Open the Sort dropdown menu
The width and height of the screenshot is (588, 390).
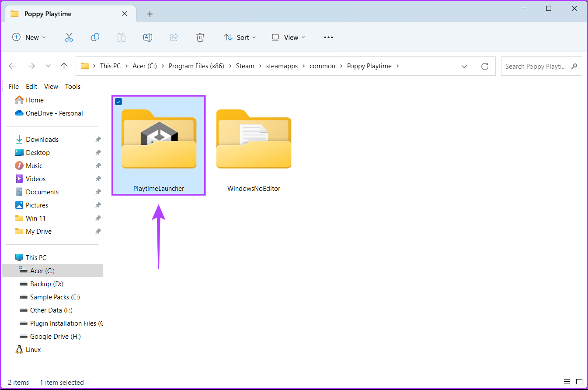point(240,38)
